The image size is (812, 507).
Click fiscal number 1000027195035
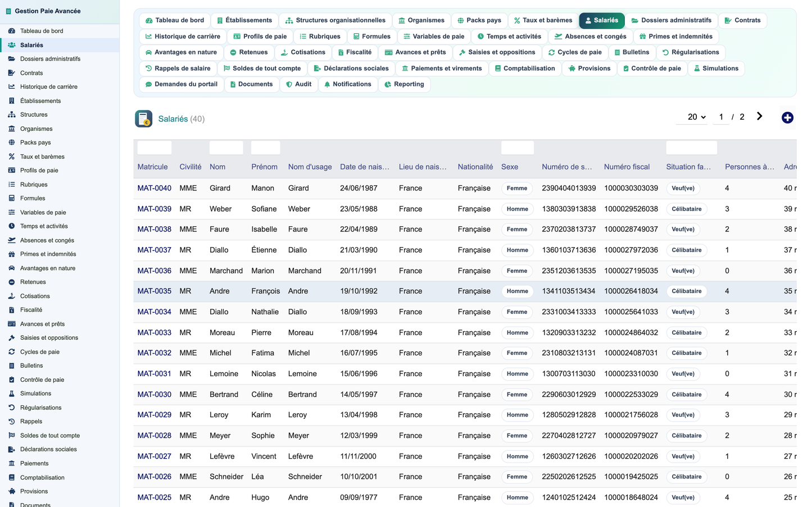[x=631, y=271]
